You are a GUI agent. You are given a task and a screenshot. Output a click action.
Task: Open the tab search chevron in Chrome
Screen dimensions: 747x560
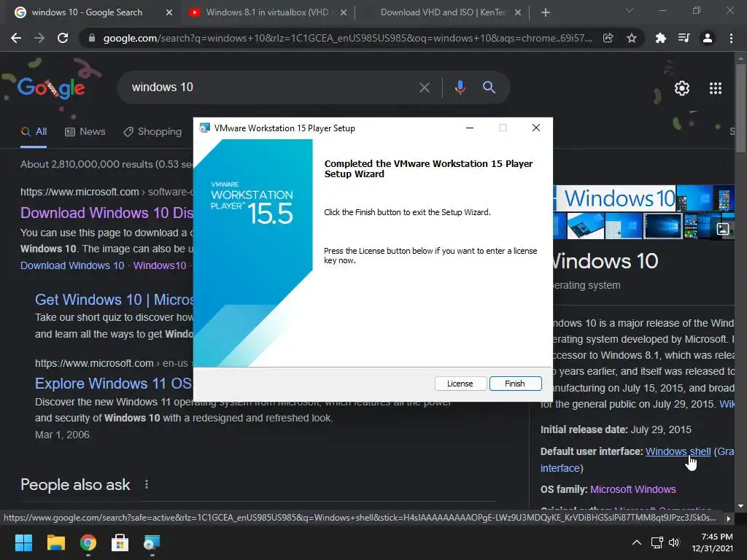(x=630, y=10)
